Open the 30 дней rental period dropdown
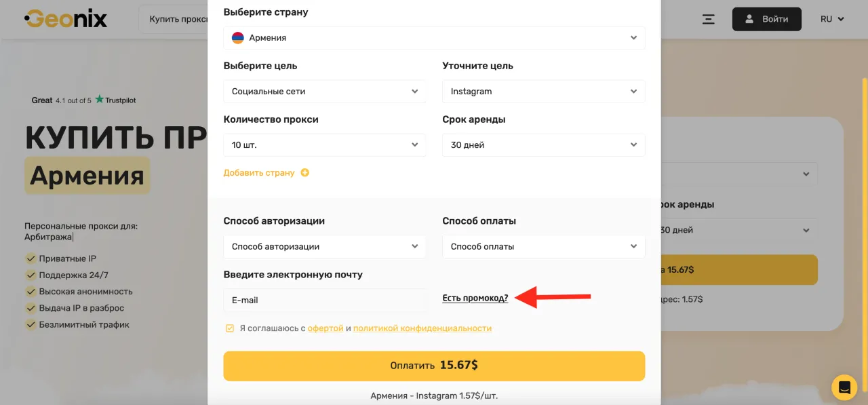The width and height of the screenshot is (868, 405). coord(543,145)
